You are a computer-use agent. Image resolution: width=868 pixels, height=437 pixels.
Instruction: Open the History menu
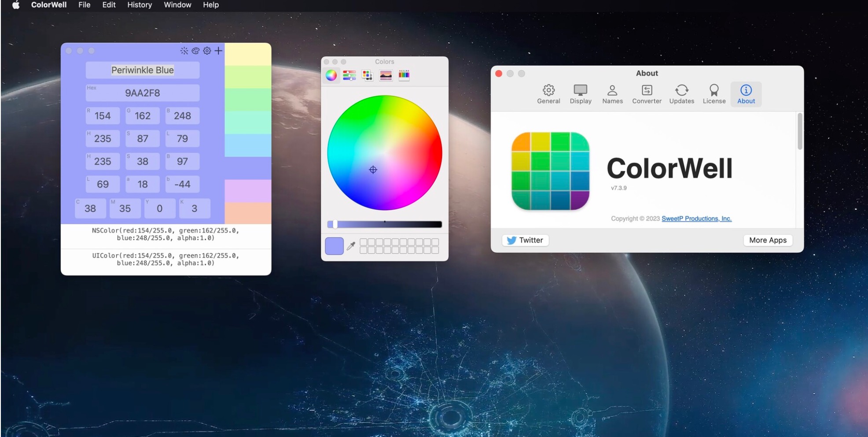click(140, 5)
